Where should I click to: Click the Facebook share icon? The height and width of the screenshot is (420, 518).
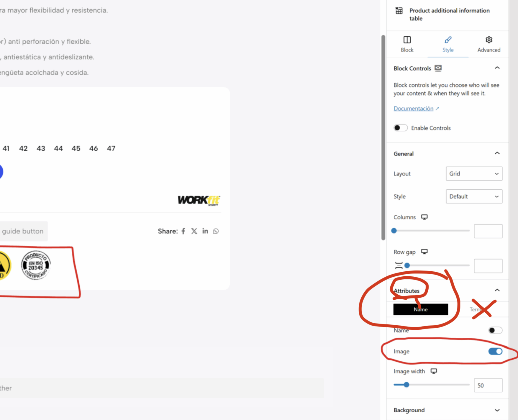pos(183,231)
